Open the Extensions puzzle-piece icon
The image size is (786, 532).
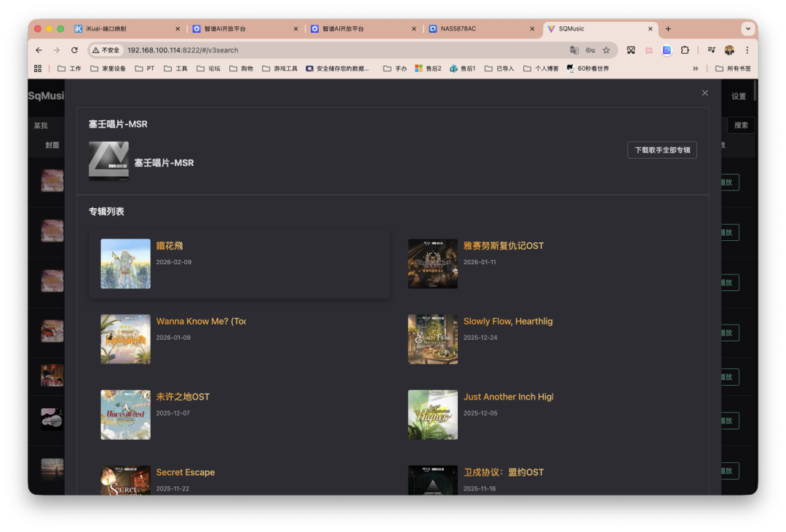point(684,49)
